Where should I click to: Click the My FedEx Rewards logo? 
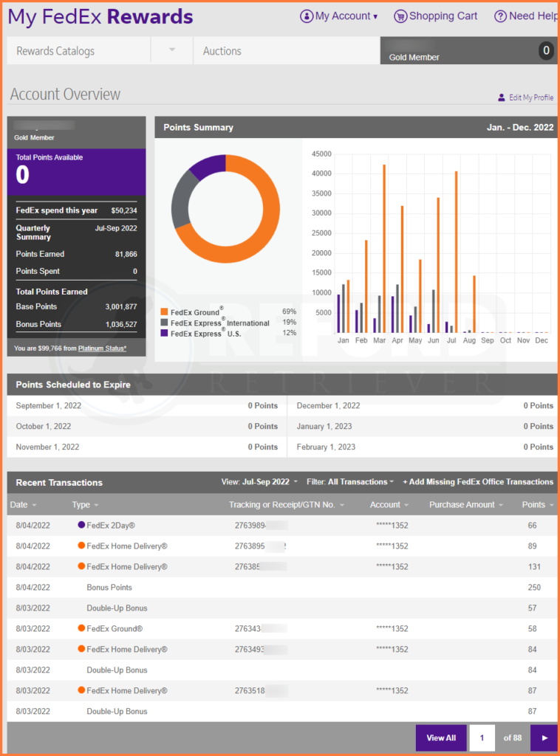coord(100,16)
